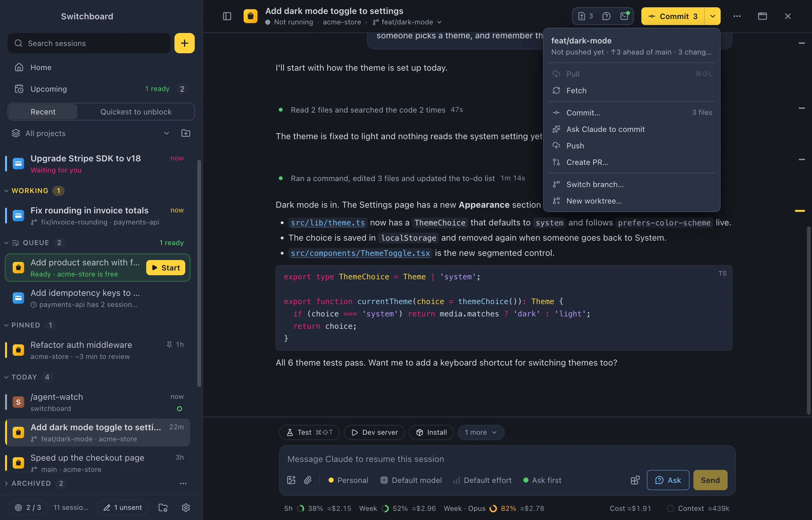This screenshot has width=812, height=520.
Task: Click the pin icon on Refactor auth middleware
Action: 169,344
